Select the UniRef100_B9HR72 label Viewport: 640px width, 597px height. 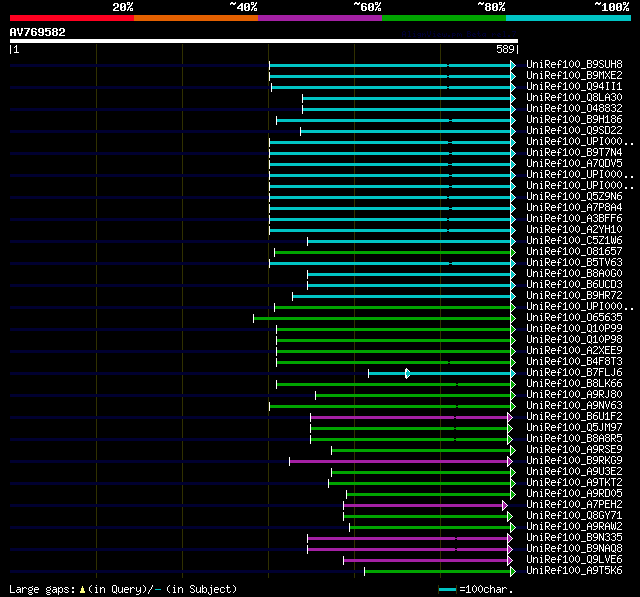(574, 296)
